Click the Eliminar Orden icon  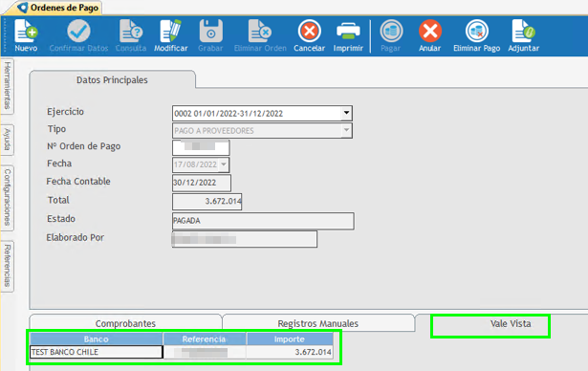pos(260,31)
